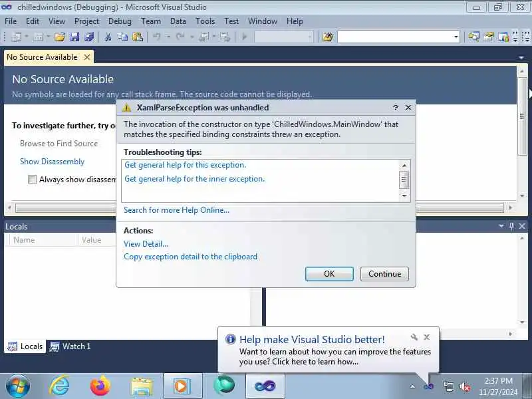This screenshot has width=532, height=399.
Task: Click the Visual Studio taskbar button
Action: 265,386
